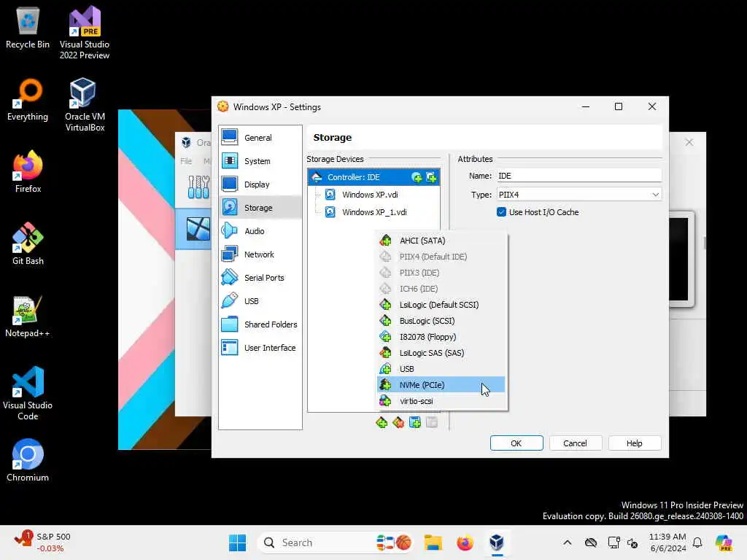Launch Visual Studio 2022 Preview shortcut

tap(85, 33)
